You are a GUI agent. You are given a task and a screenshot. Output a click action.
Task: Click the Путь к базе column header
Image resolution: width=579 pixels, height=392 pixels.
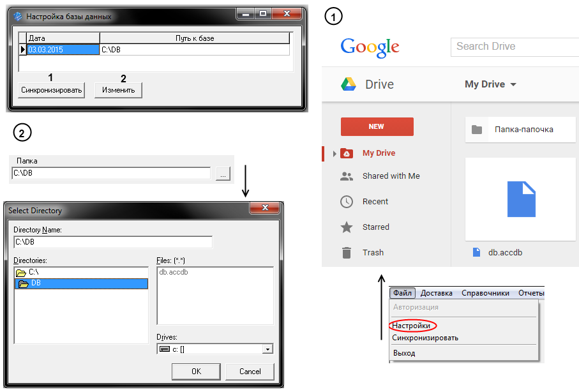click(x=195, y=38)
